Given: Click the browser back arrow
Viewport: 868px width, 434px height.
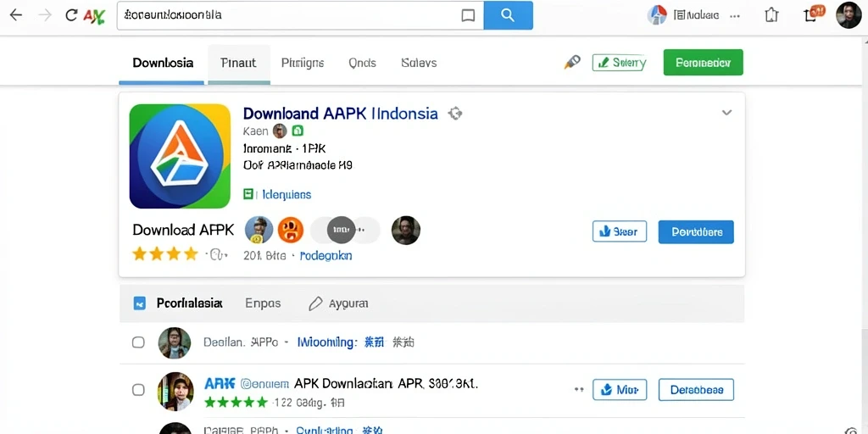Looking at the screenshot, I should click(15, 15).
